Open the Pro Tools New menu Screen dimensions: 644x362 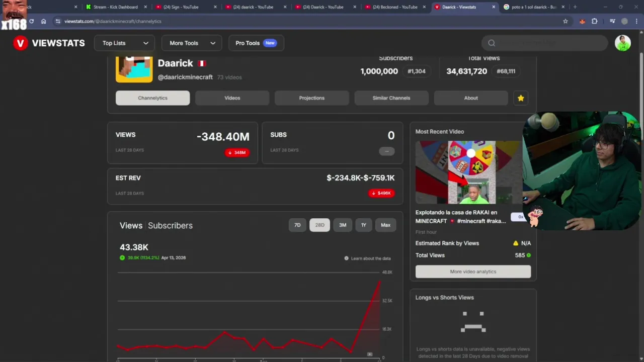(256, 43)
